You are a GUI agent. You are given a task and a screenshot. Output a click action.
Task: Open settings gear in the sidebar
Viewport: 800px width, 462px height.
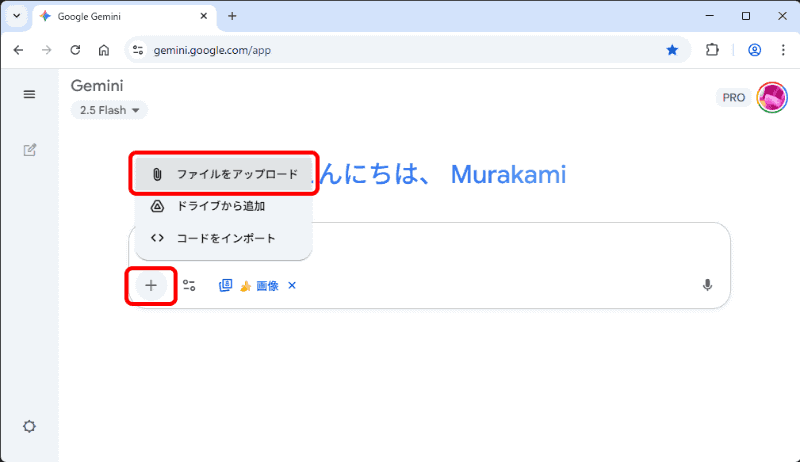pyautogui.click(x=30, y=426)
